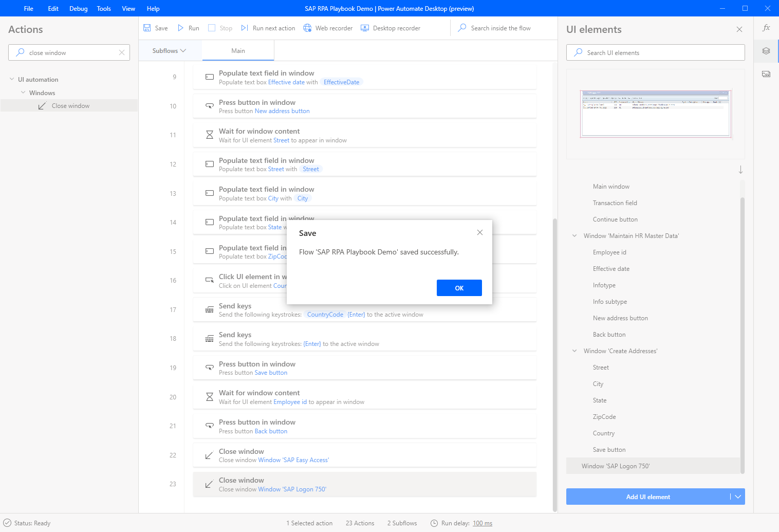This screenshot has width=779, height=532.
Task: Select action 21 Press button Back button
Action: (x=365, y=426)
